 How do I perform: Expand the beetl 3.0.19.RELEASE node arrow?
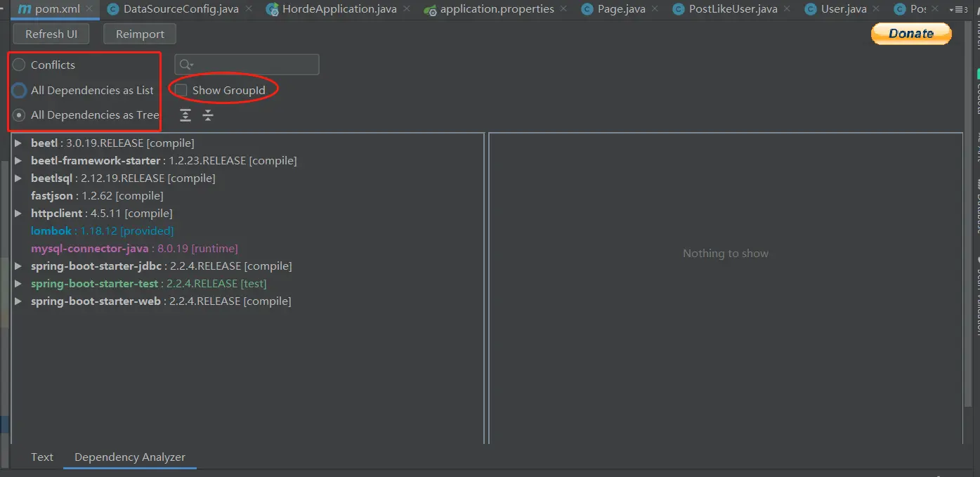click(x=18, y=143)
